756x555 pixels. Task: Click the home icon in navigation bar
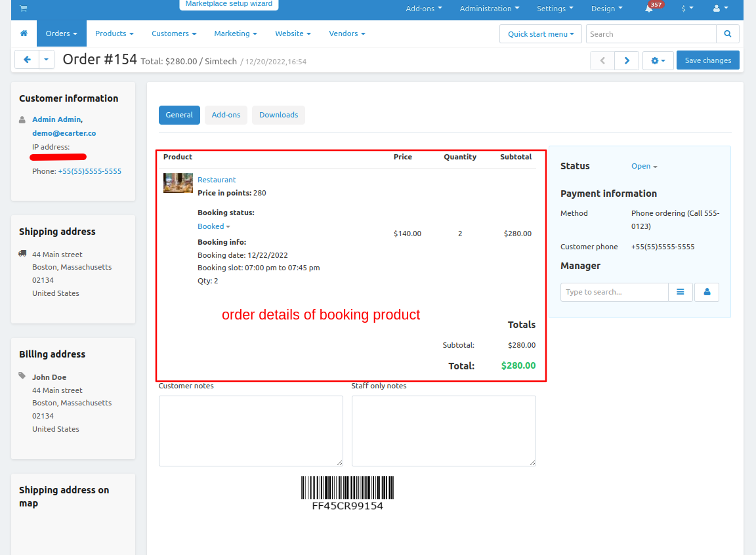coord(24,33)
